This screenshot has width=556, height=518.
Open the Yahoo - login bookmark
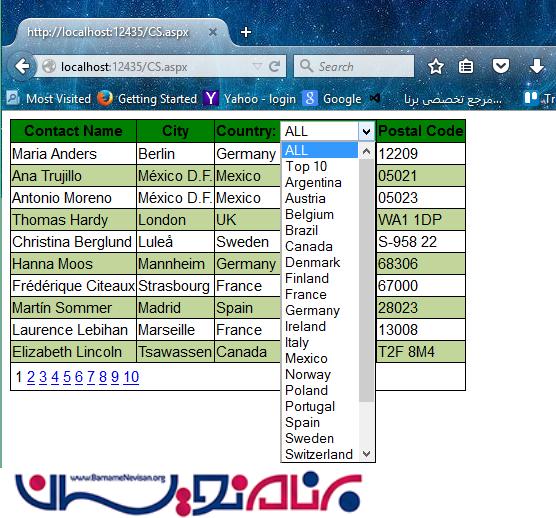(249, 98)
